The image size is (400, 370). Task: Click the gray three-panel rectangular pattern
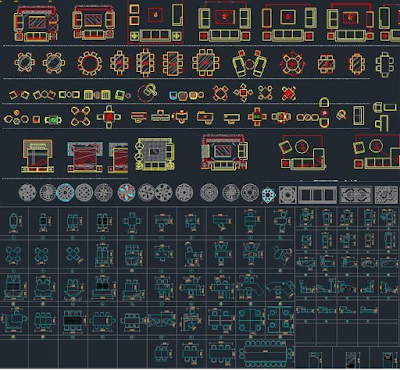[x=317, y=195]
